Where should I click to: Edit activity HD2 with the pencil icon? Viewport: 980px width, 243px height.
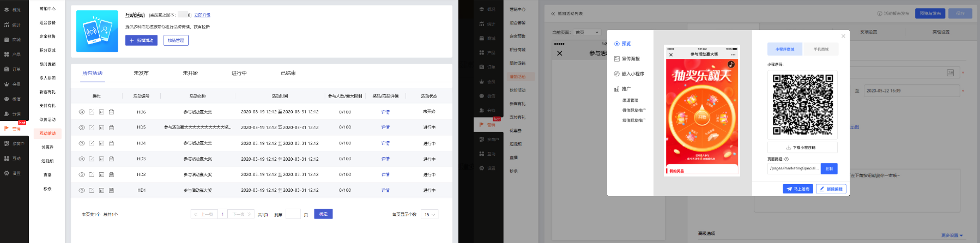pyautogui.click(x=92, y=175)
